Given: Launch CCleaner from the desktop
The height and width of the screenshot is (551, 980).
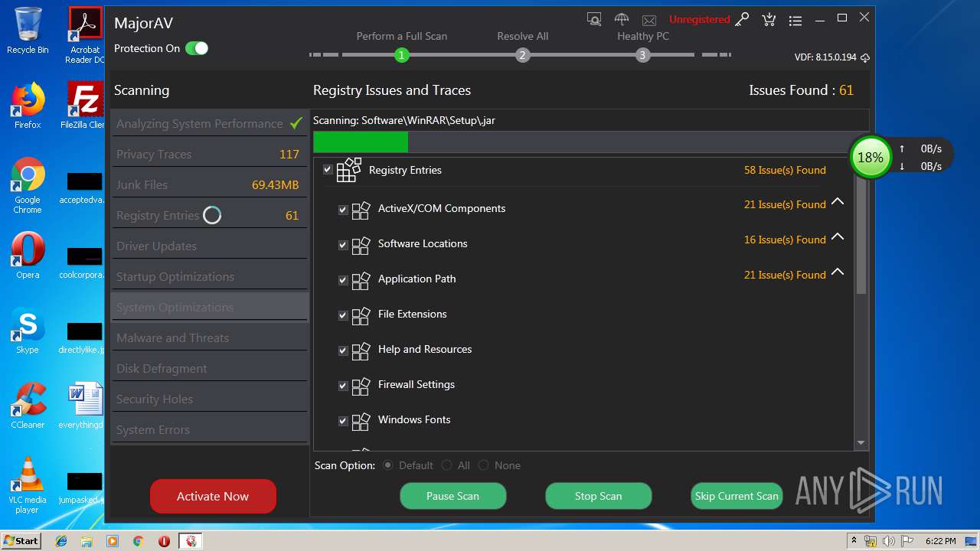Looking at the screenshot, I should [28, 406].
